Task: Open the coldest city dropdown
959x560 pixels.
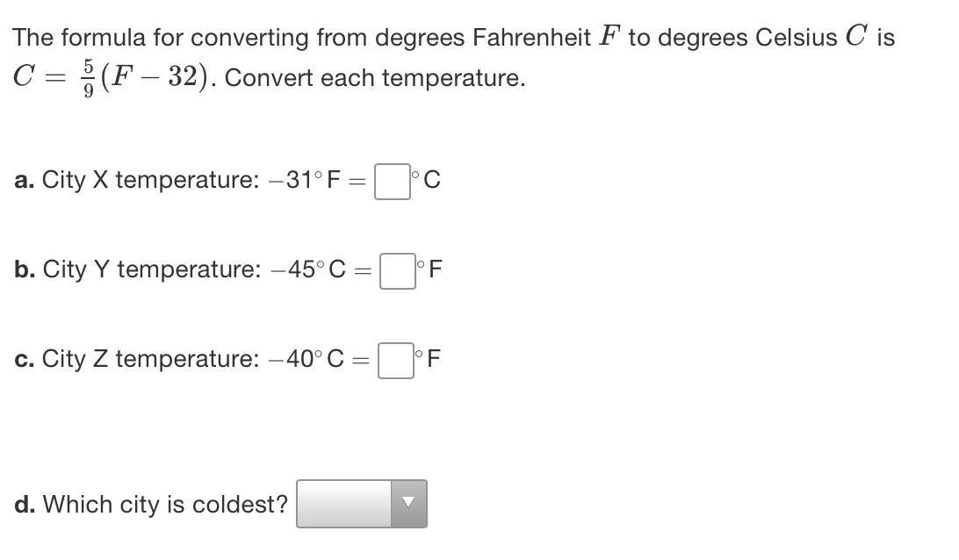Action: click(361, 504)
